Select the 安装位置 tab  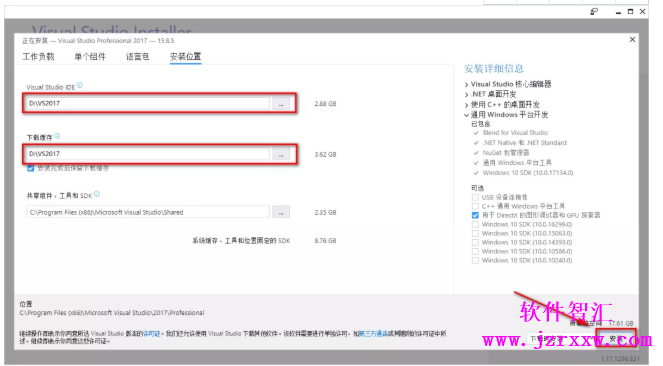tap(185, 57)
